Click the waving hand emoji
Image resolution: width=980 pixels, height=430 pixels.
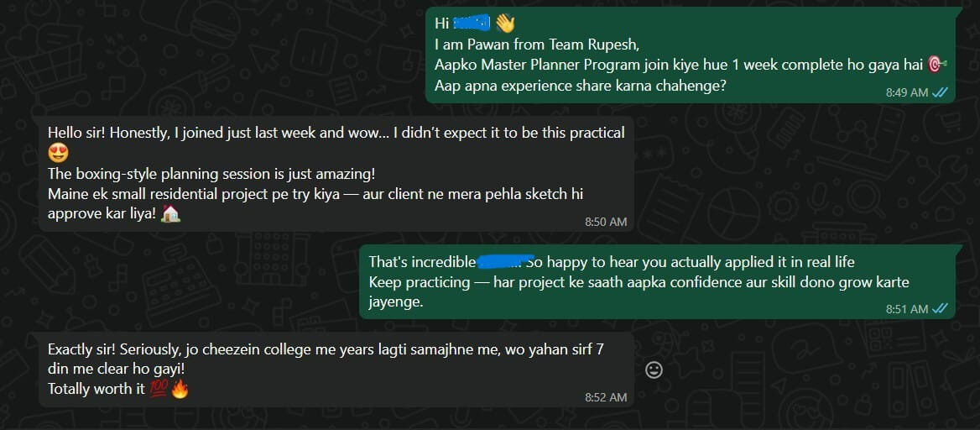[503, 24]
